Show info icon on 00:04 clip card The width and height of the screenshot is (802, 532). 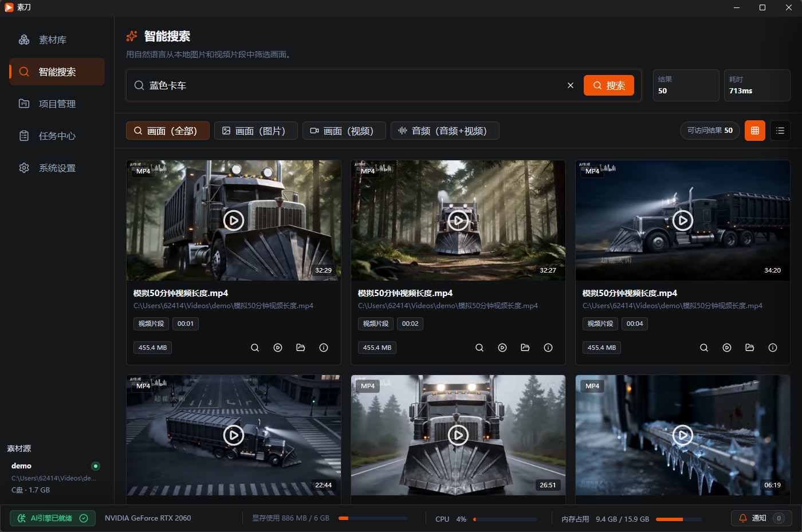(773, 348)
